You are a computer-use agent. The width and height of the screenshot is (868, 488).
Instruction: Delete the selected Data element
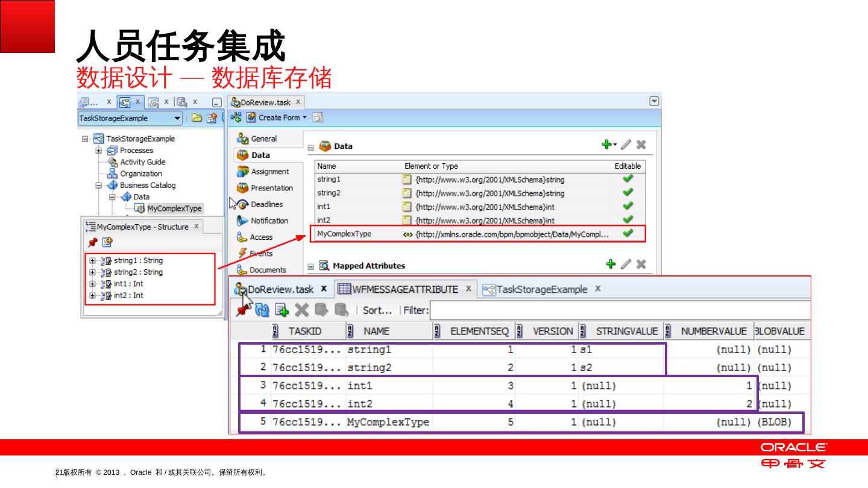pyautogui.click(x=641, y=145)
